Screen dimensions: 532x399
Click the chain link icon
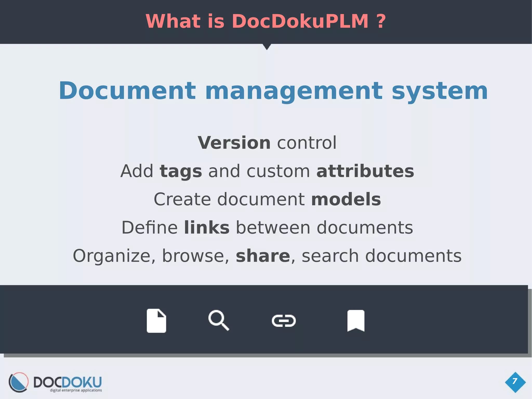284,321
